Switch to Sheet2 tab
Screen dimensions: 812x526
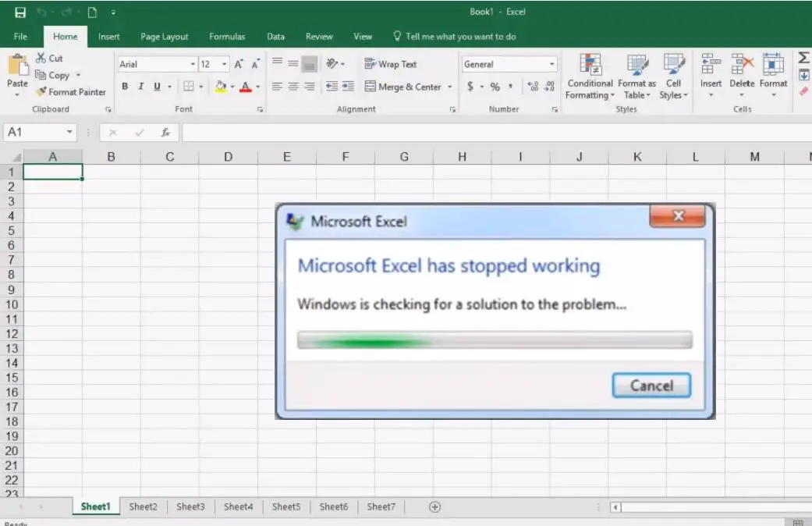click(x=143, y=506)
